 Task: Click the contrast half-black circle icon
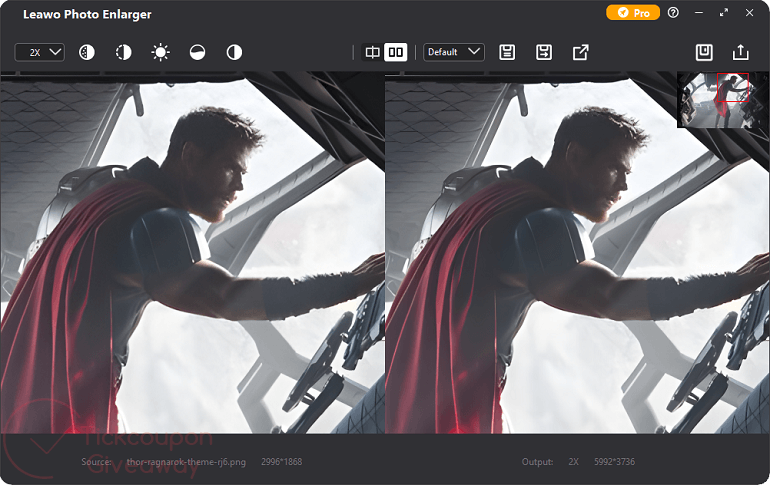pos(234,52)
